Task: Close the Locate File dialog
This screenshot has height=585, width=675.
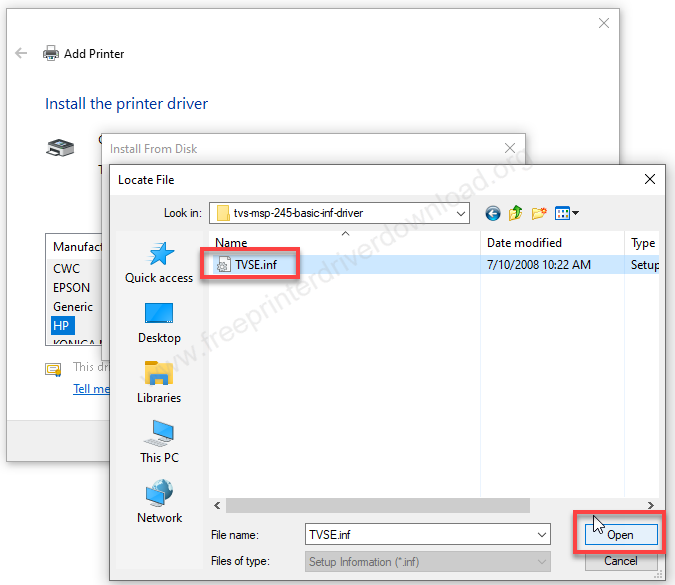Action: coord(650,180)
